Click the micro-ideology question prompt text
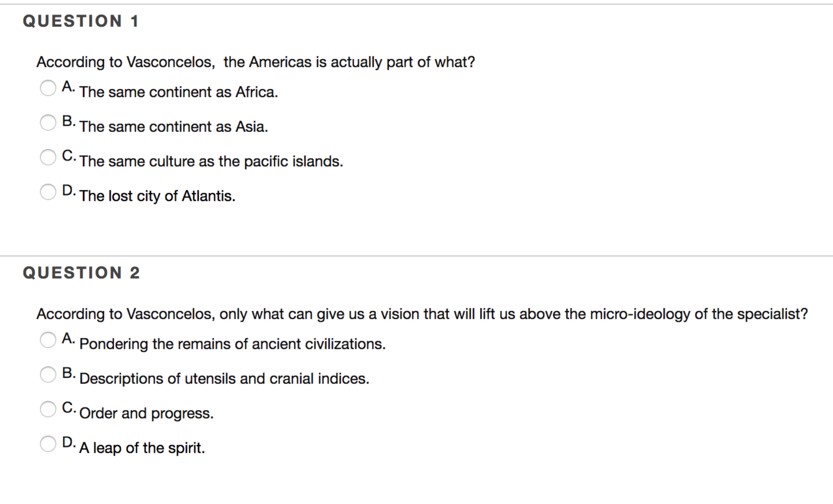 click(422, 314)
